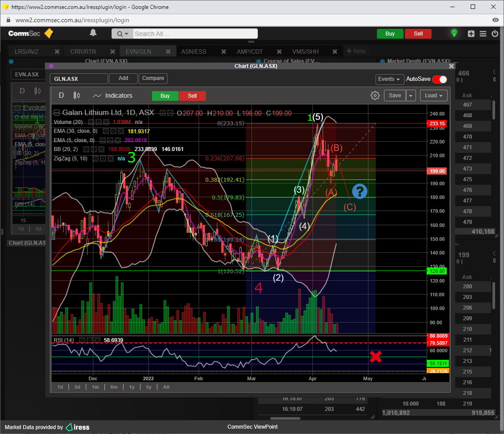This screenshot has height=434, width=504.
Task: Switch to the VMS/SHH tab
Action: 305,52
